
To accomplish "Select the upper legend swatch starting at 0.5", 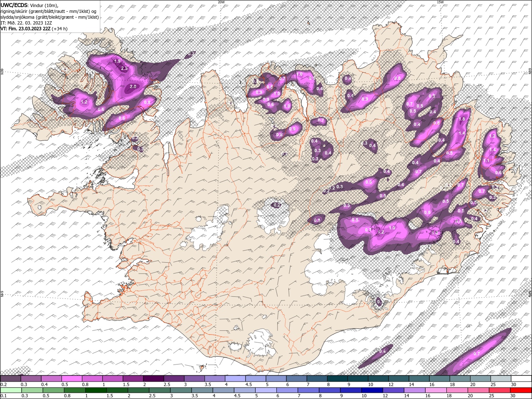I will click(x=71, y=379).
